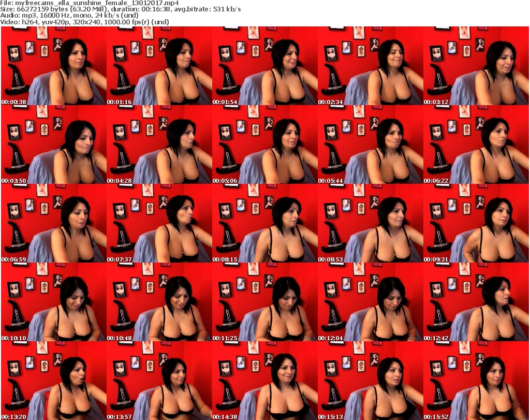The image size is (530, 420).
Task: Click the 'Audio: mp3, 16000 Hz' line
Action: [x=69, y=16]
